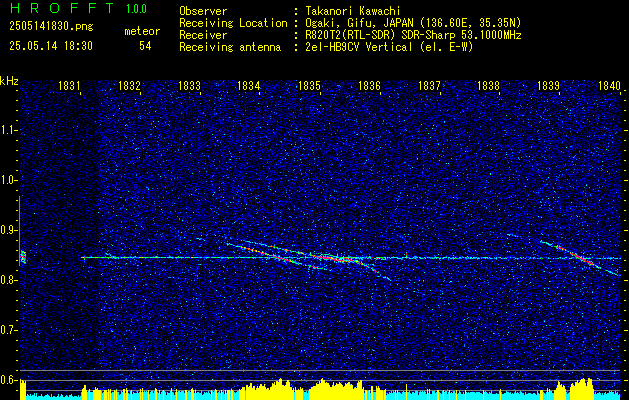Viewport: 629px width, 400px height.
Task: Click the 2el-HB9CV Vertical antenna text
Action: tap(389, 47)
